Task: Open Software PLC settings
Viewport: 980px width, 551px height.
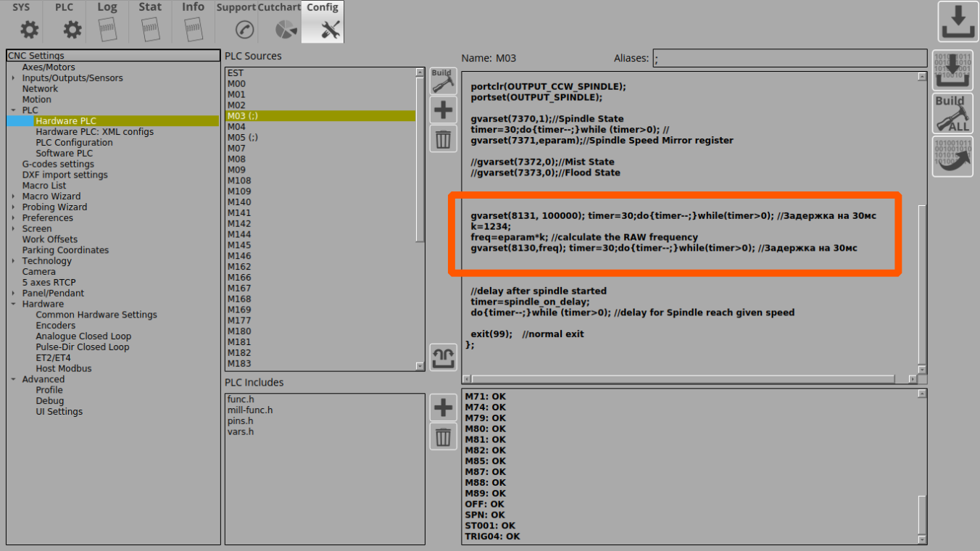Action: pyautogui.click(x=65, y=154)
